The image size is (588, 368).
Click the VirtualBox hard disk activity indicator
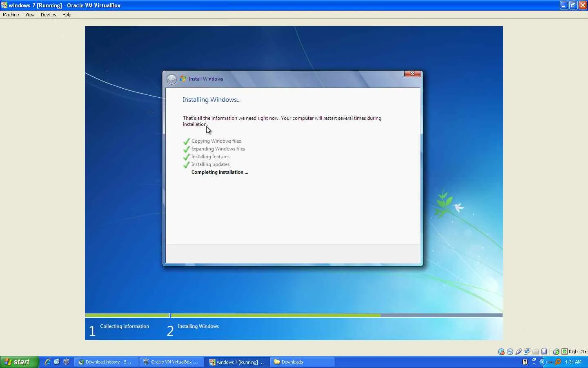click(501, 352)
